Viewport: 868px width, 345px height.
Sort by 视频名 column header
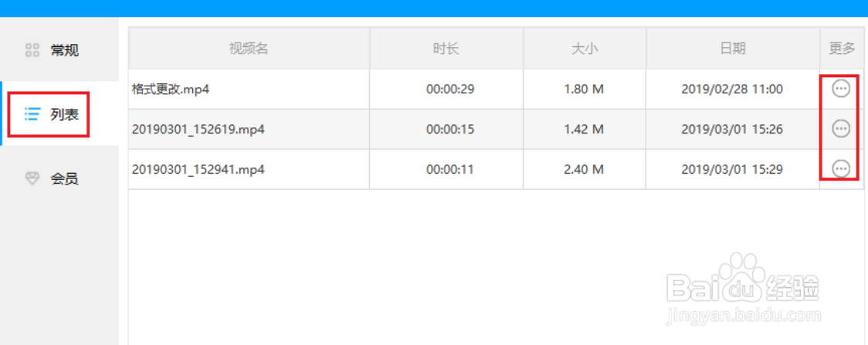point(249,49)
